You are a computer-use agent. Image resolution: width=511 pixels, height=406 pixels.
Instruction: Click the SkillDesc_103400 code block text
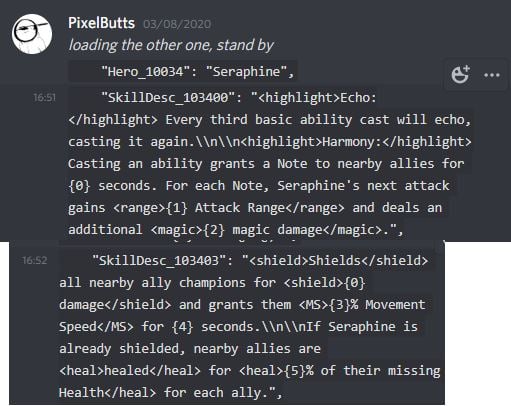270,164
